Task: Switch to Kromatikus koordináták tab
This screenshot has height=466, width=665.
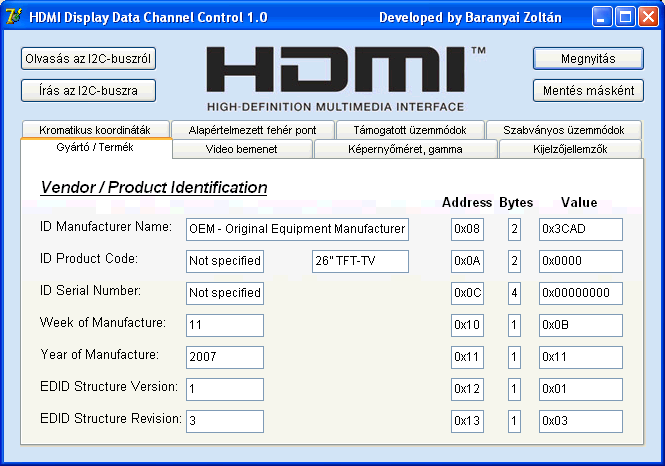Action: pyautogui.click(x=95, y=130)
